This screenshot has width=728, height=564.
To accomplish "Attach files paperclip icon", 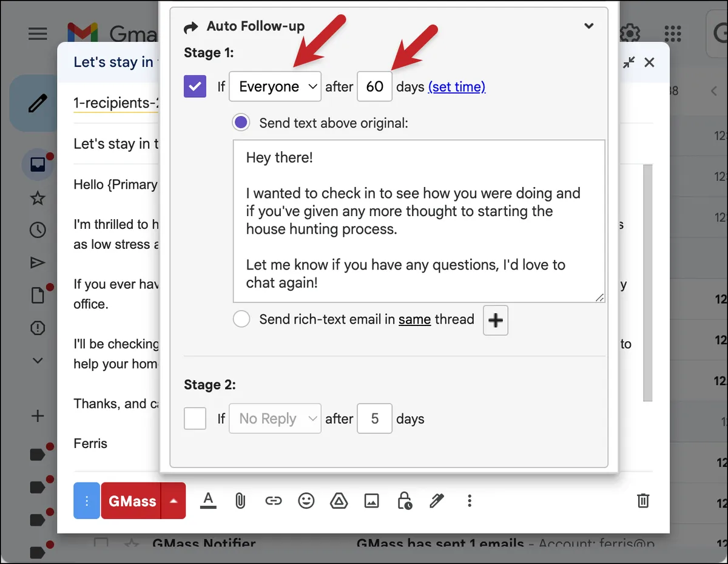I will (x=240, y=501).
